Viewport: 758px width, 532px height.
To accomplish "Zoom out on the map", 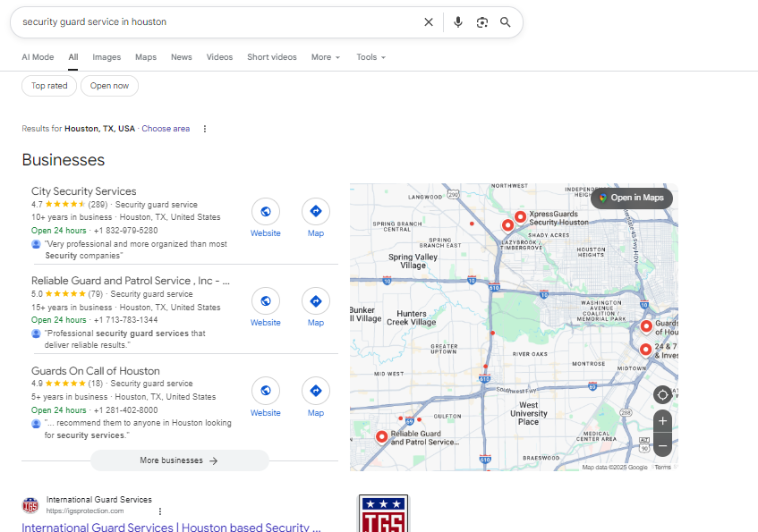I will (x=662, y=444).
